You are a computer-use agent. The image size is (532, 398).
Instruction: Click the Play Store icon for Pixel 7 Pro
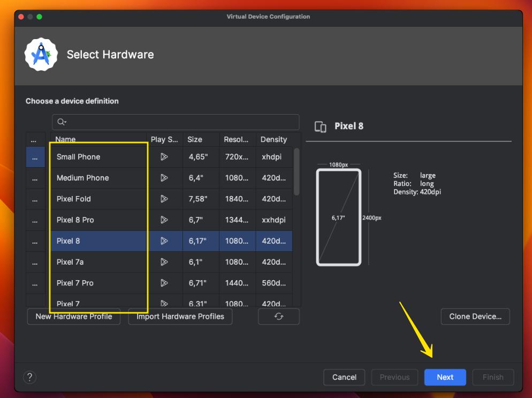(164, 283)
